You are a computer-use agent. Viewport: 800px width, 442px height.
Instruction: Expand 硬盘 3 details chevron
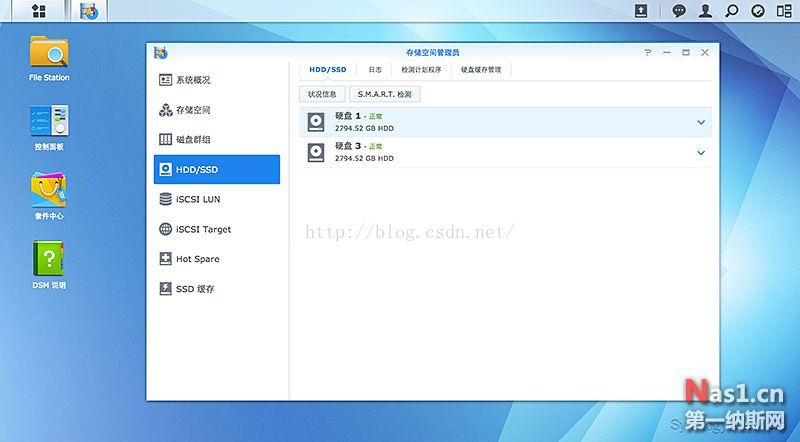(x=701, y=153)
